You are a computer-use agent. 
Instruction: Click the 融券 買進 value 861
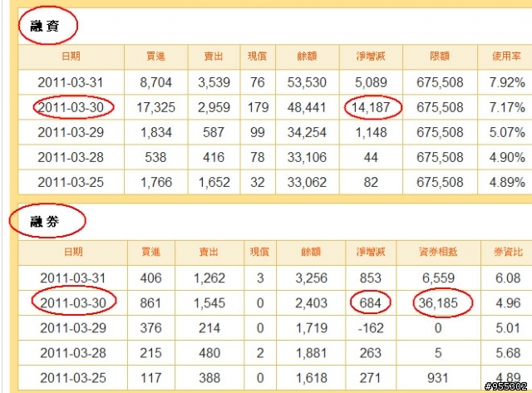pyautogui.click(x=150, y=302)
